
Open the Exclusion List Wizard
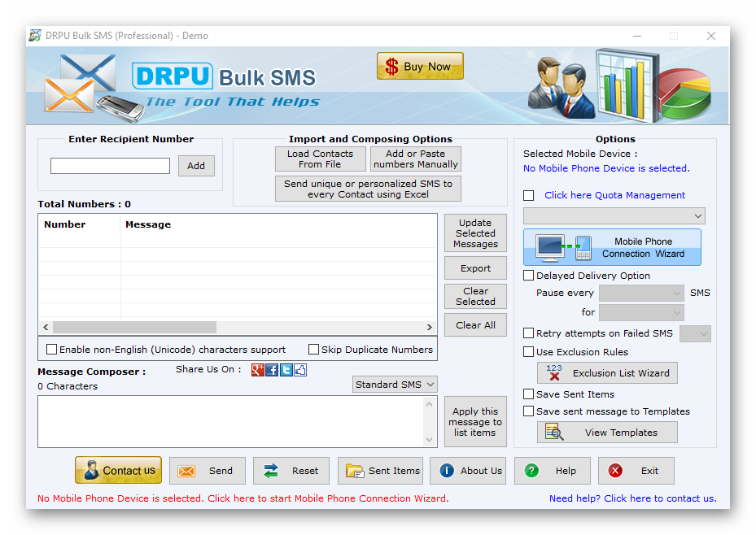pos(607,372)
